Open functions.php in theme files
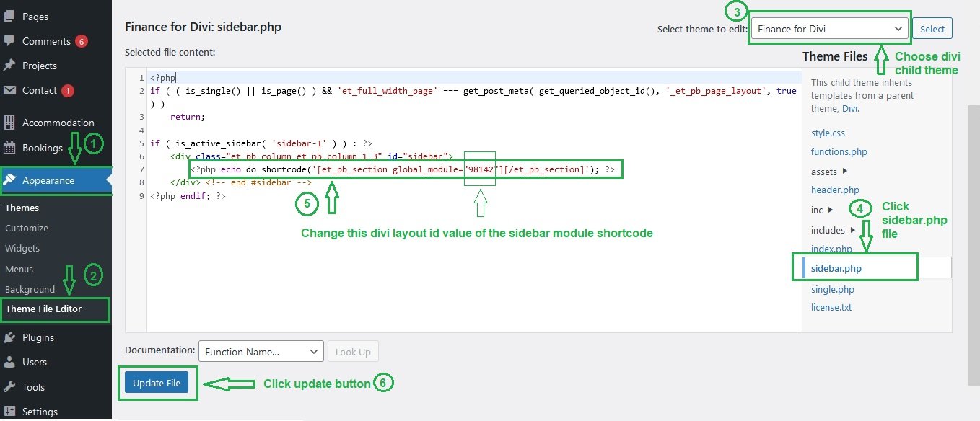Viewport: 980px width, 421px height. click(x=839, y=151)
